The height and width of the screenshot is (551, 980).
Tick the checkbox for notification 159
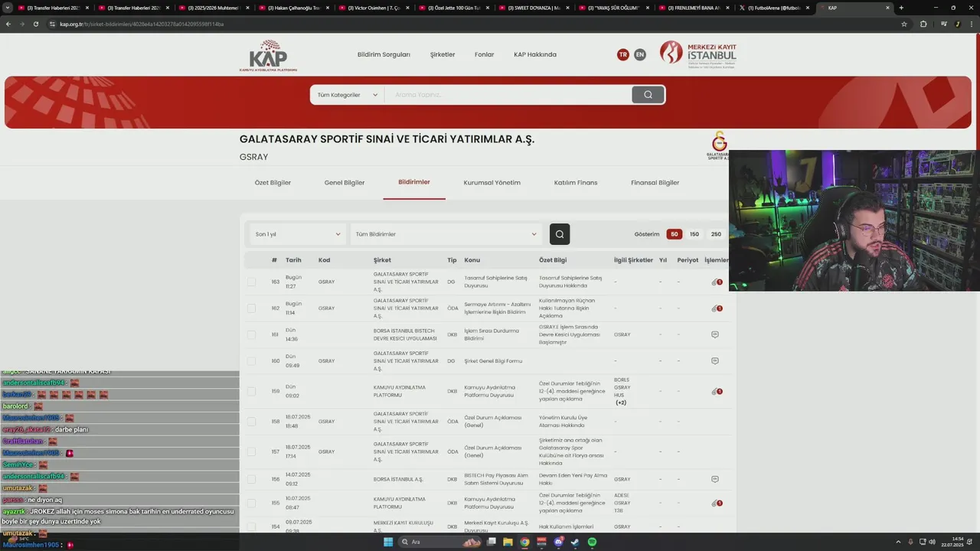(x=251, y=391)
